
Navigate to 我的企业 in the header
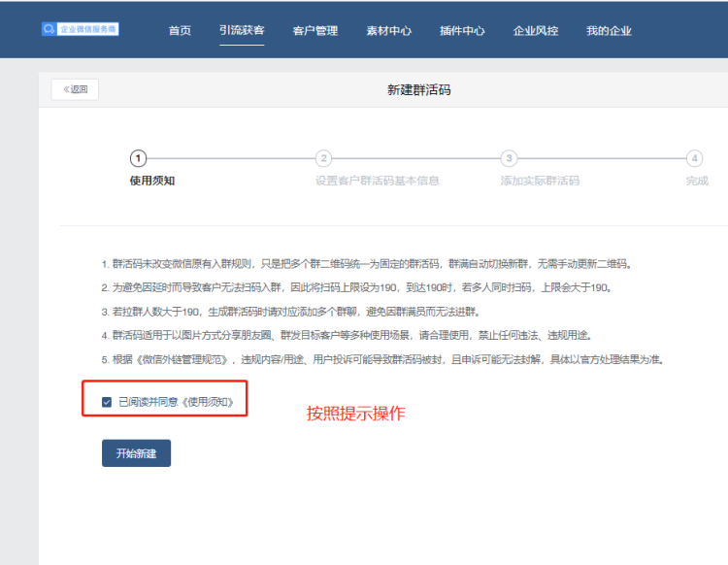(609, 31)
